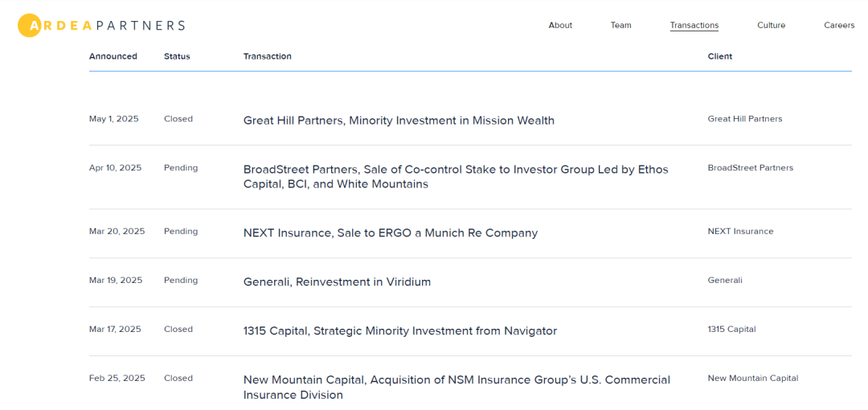Go to the Team page
The image size is (868, 410).
(x=620, y=26)
